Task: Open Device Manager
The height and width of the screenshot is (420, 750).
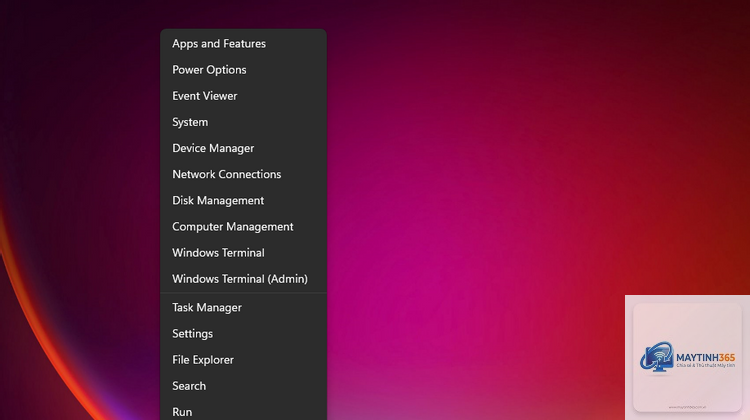Action: 243,148
